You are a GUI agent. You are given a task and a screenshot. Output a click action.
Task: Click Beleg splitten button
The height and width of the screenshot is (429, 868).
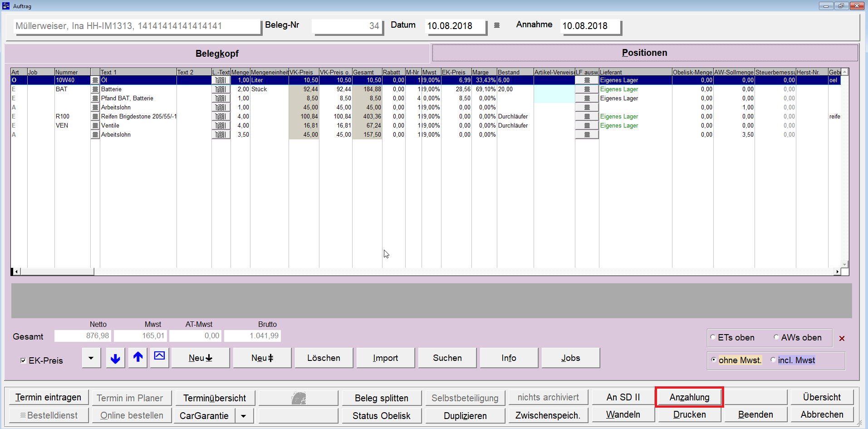tap(382, 398)
